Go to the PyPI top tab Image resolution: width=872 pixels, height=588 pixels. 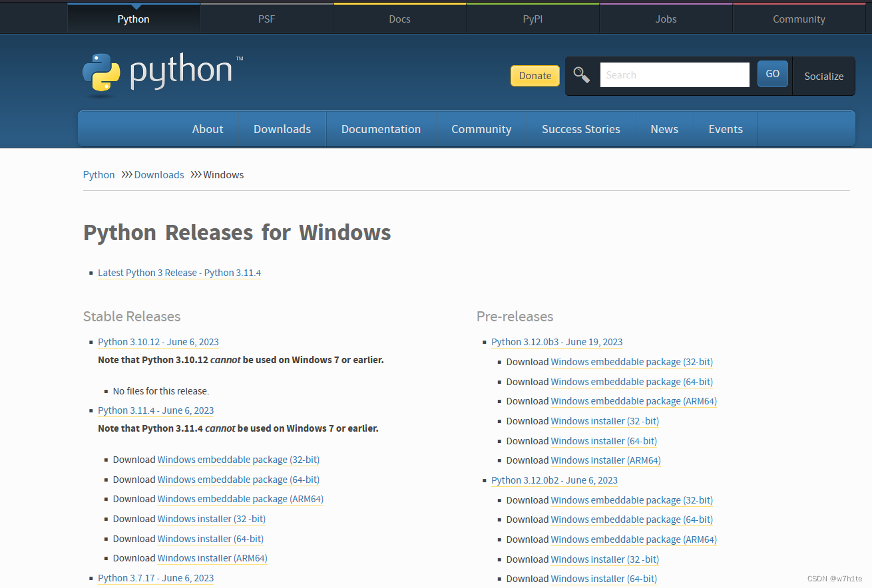pos(533,19)
